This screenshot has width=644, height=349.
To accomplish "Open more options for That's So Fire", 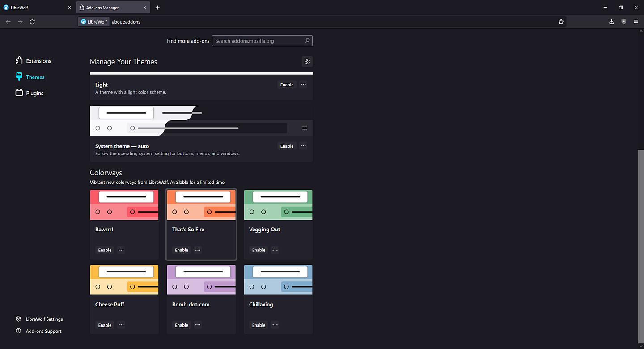I will (198, 250).
